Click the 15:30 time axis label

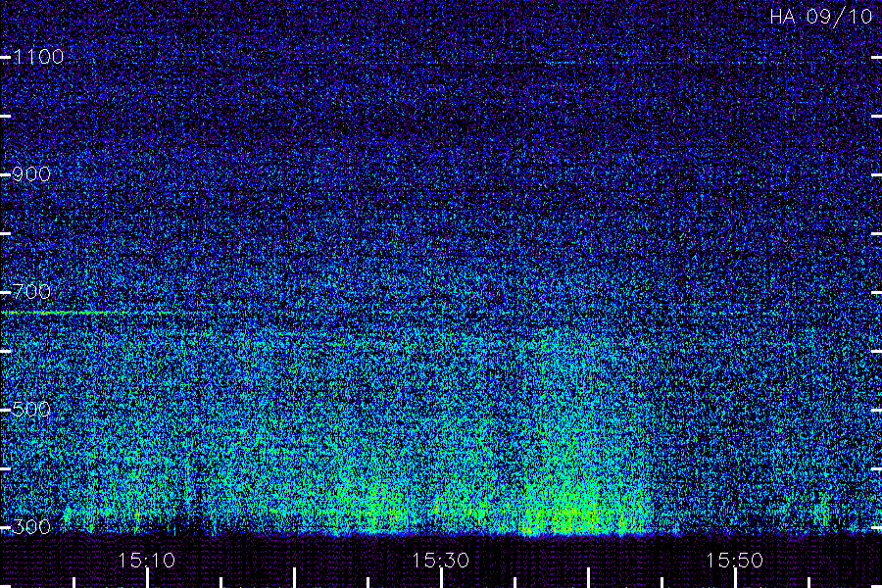pos(440,561)
